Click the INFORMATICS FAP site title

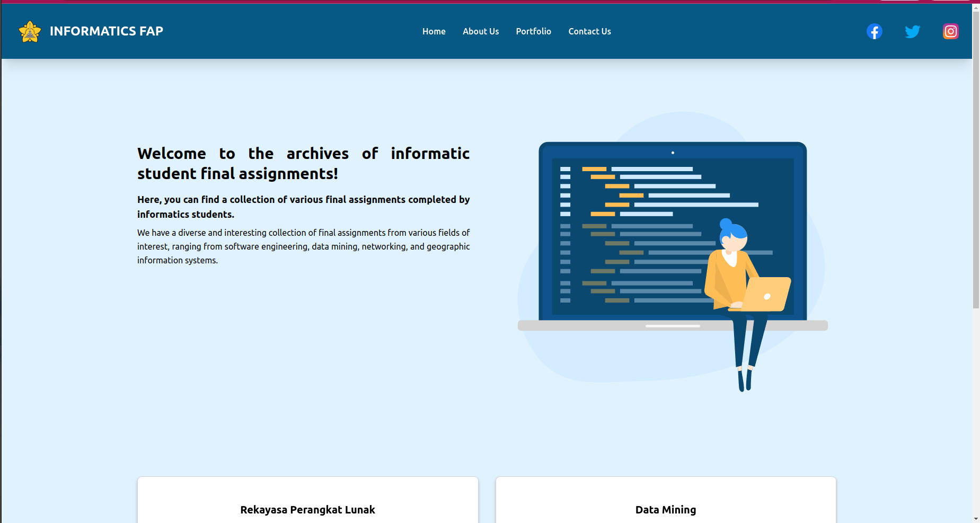107,31
